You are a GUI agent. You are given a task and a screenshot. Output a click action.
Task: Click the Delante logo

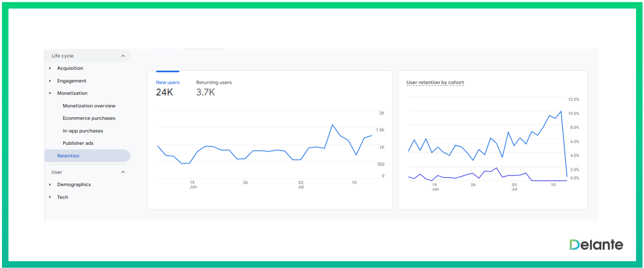tap(596, 245)
